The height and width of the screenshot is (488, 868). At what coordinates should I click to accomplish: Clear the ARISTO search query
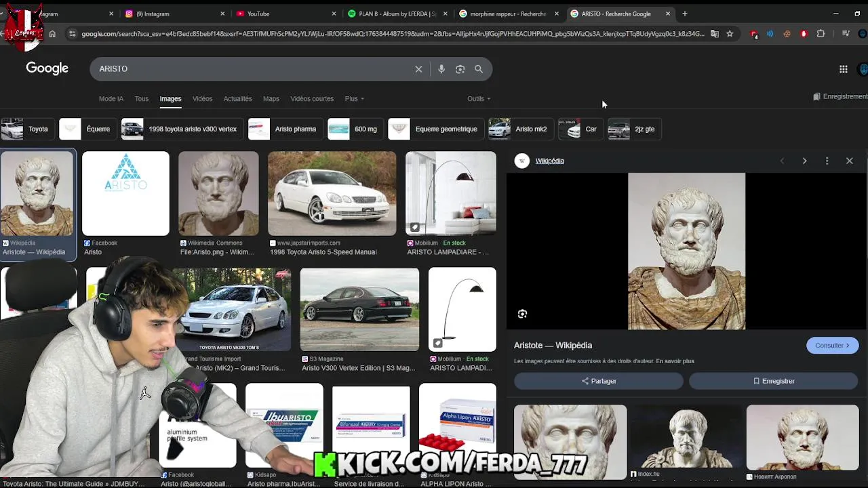(418, 69)
